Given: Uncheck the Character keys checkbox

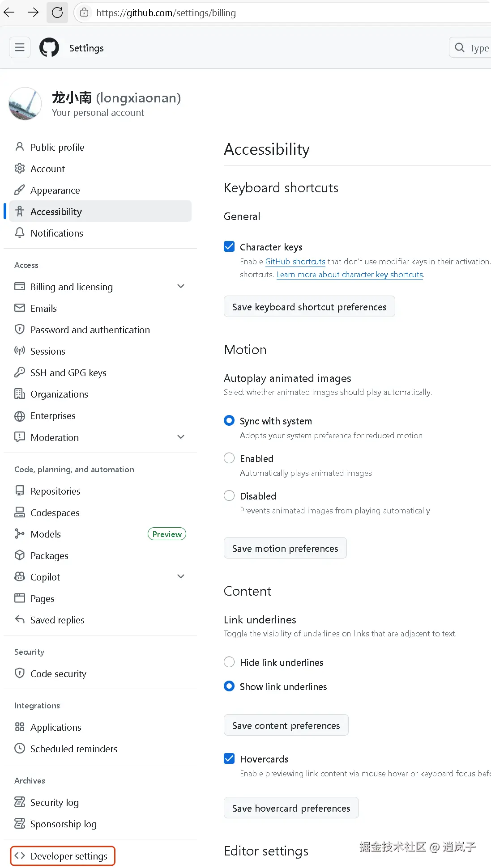Looking at the screenshot, I should (229, 247).
